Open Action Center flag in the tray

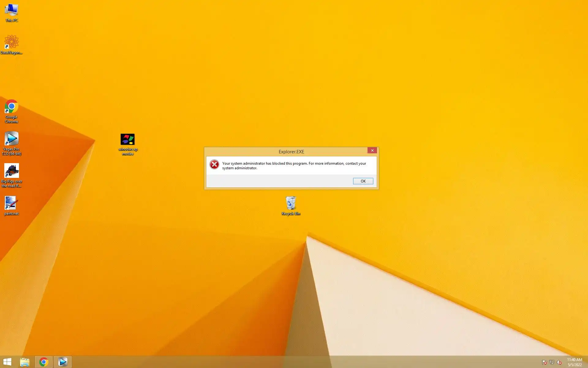pyautogui.click(x=544, y=362)
